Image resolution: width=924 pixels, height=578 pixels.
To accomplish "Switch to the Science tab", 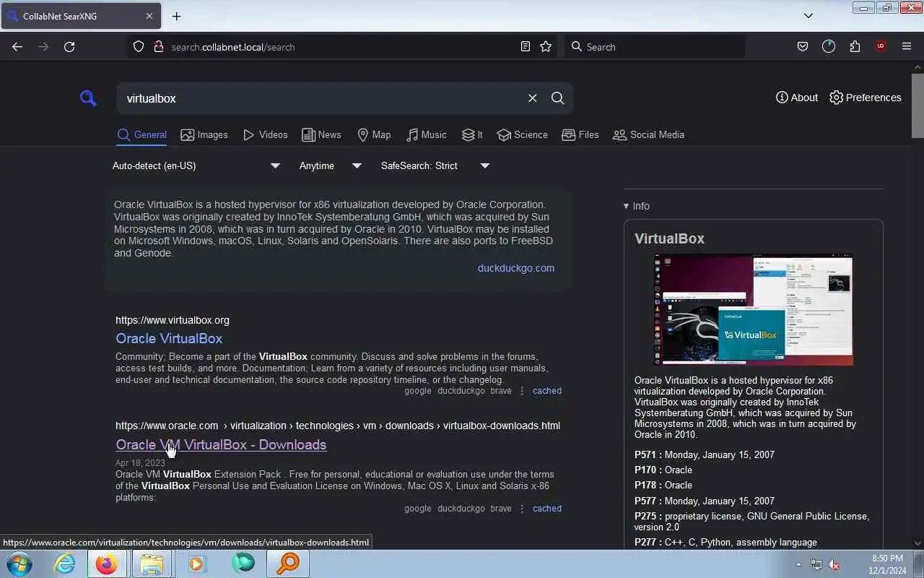I will 523,135.
